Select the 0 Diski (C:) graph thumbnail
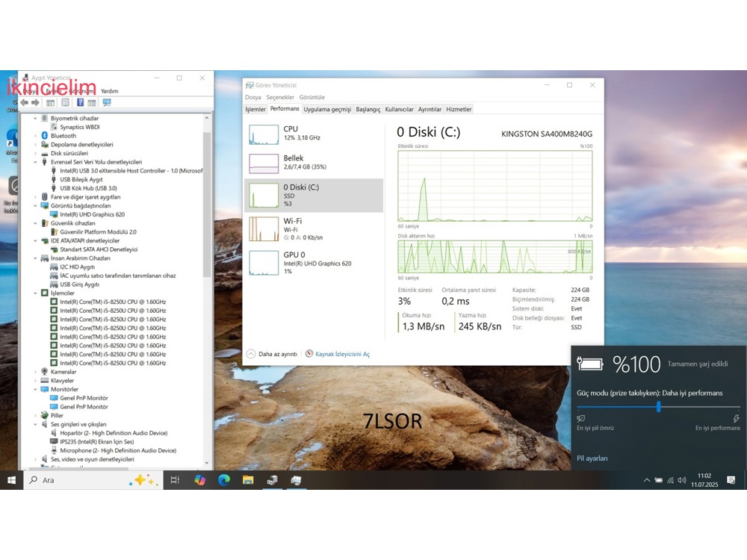This screenshot has height=560, width=747. pyautogui.click(x=264, y=195)
